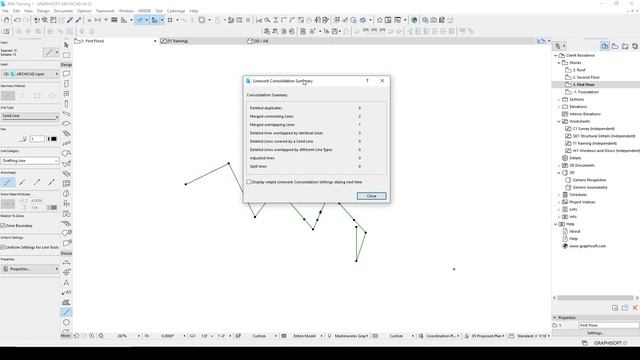Open the Document menu
The height and width of the screenshot is (360, 640).
click(x=63, y=11)
